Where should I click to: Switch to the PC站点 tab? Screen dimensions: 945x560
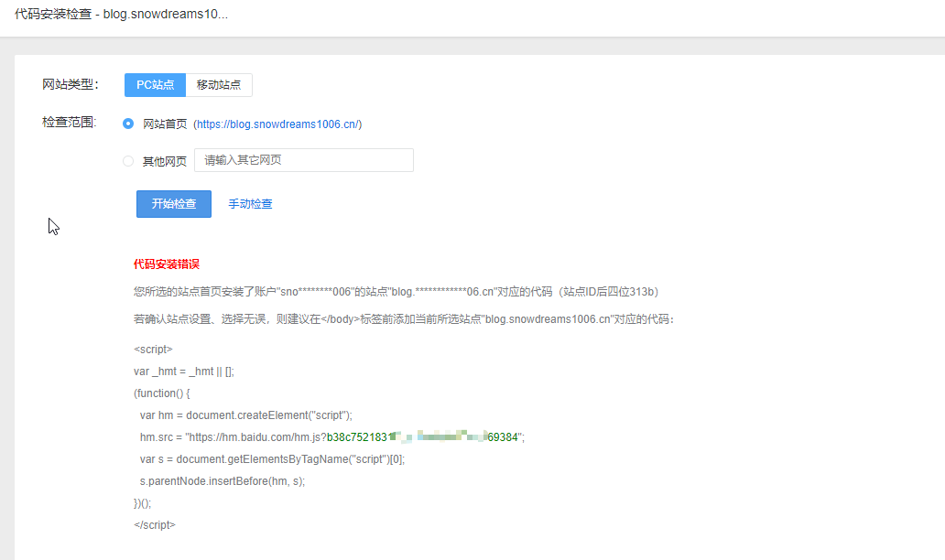155,85
